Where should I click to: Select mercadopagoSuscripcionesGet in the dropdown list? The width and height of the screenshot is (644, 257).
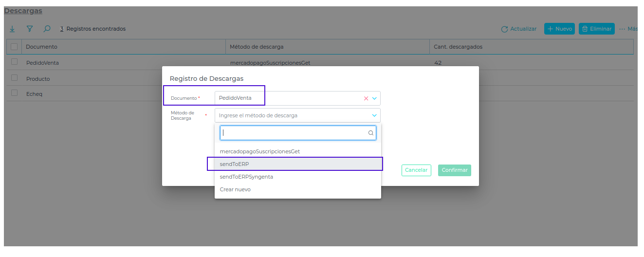click(260, 151)
